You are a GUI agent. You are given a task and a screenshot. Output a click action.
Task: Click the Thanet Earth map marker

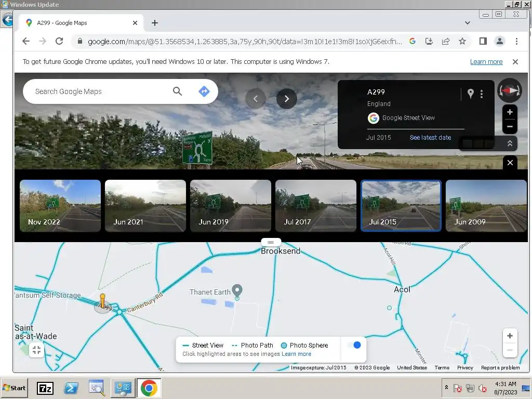237,291
